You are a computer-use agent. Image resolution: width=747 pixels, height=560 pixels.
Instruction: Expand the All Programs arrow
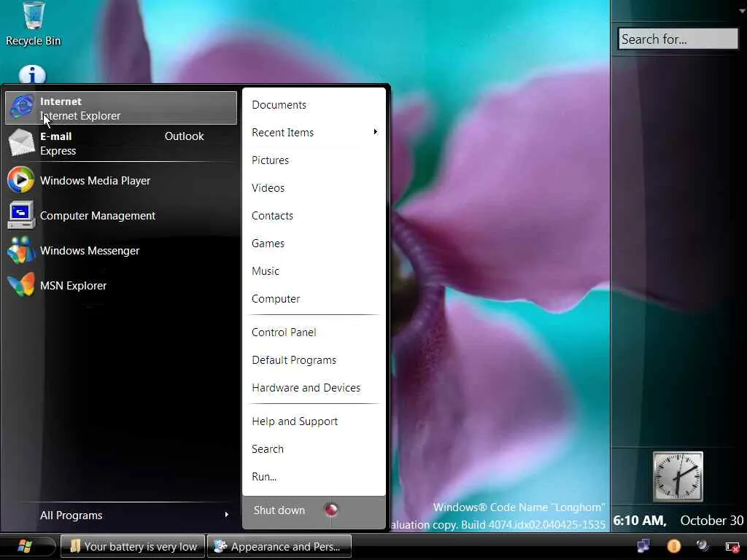tap(227, 515)
